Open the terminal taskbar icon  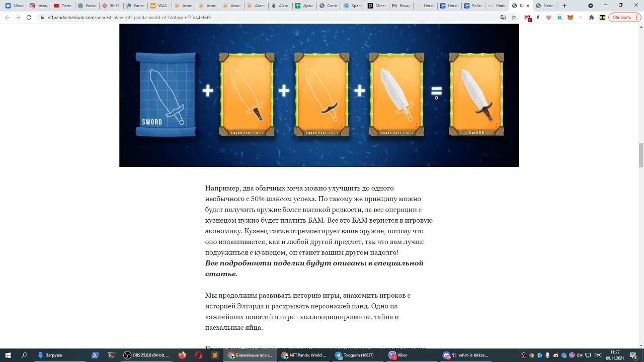[x=111, y=355]
